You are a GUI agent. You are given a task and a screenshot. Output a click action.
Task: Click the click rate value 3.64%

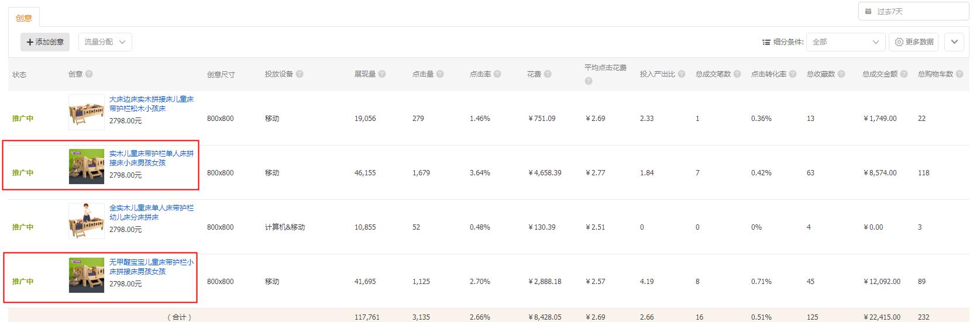coord(480,173)
